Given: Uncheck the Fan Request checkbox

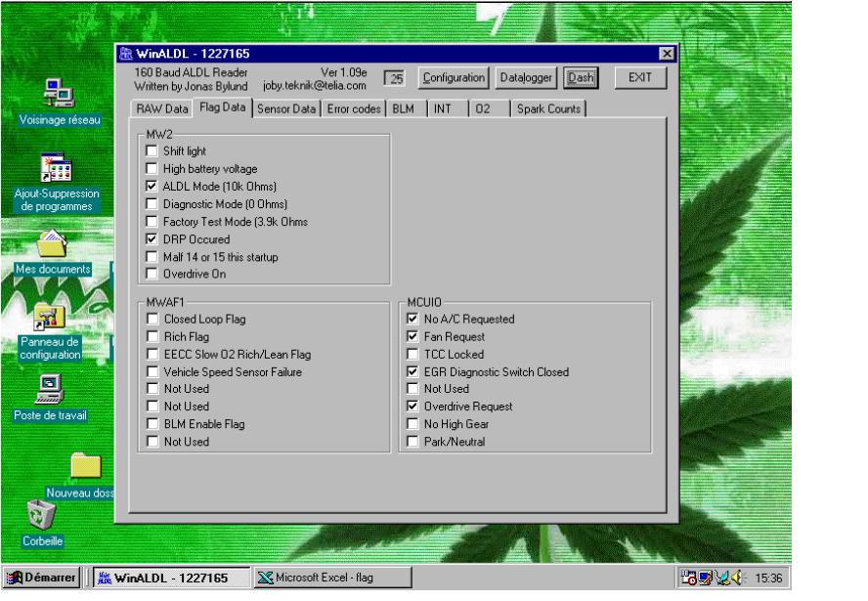Looking at the screenshot, I should pyautogui.click(x=412, y=337).
